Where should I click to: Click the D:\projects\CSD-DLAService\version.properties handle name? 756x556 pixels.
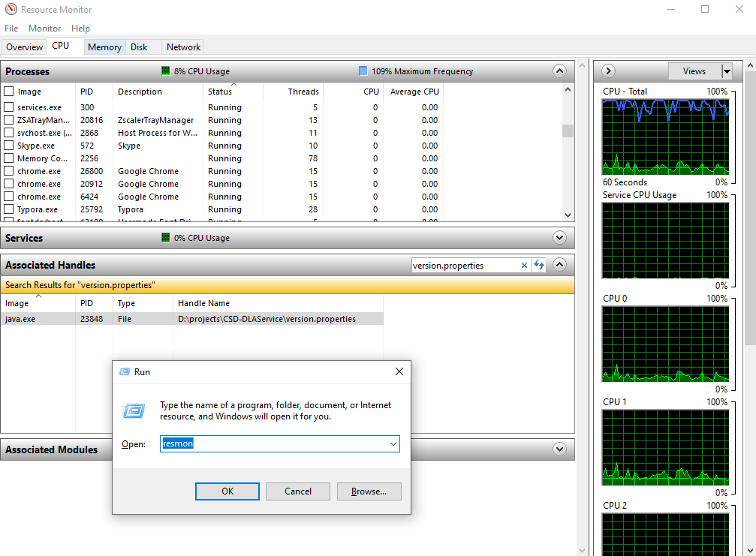(x=267, y=319)
